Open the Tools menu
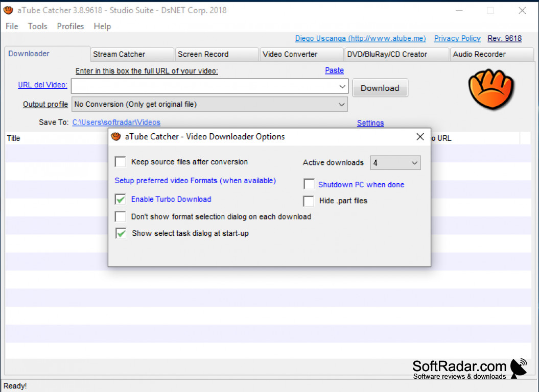 click(x=37, y=27)
